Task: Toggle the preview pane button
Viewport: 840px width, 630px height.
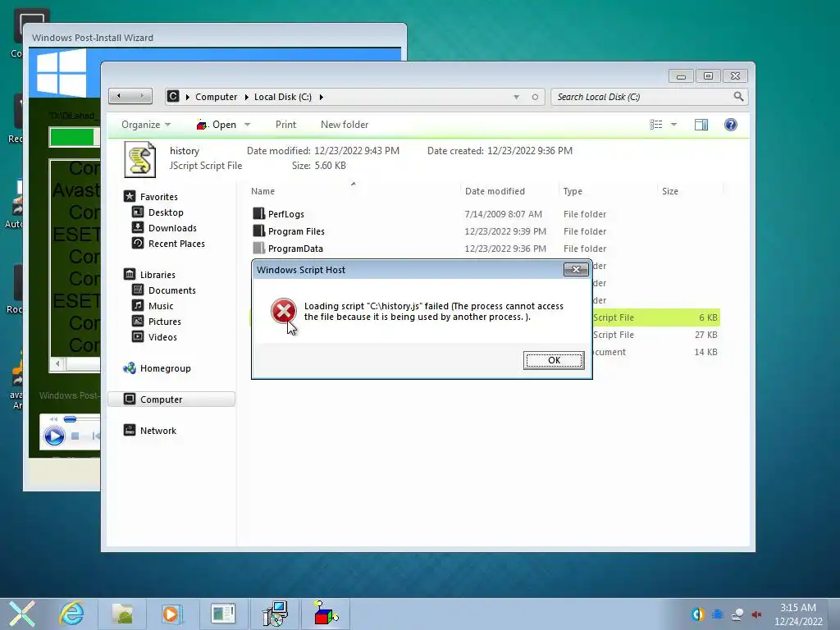Action: [x=701, y=125]
